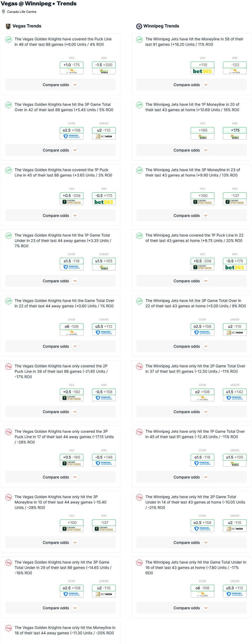Click the FanDuel logo under the -0.5 +146 odds

click(x=104, y=463)
